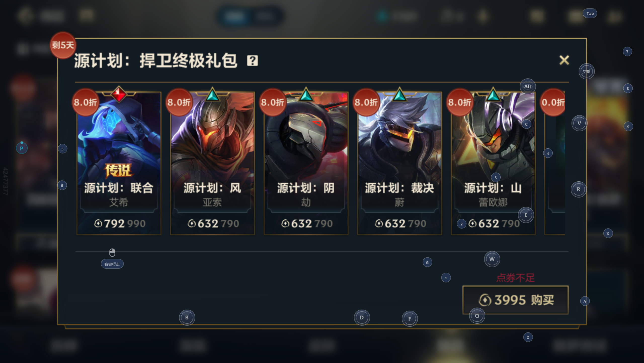Tap the 空格 key overlay button
The width and height of the screenshot is (644, 363).
(586, 71)
